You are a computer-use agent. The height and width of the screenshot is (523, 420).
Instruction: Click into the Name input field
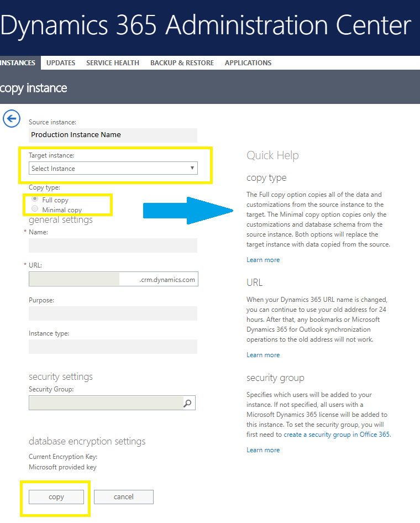tap(113, 245)
